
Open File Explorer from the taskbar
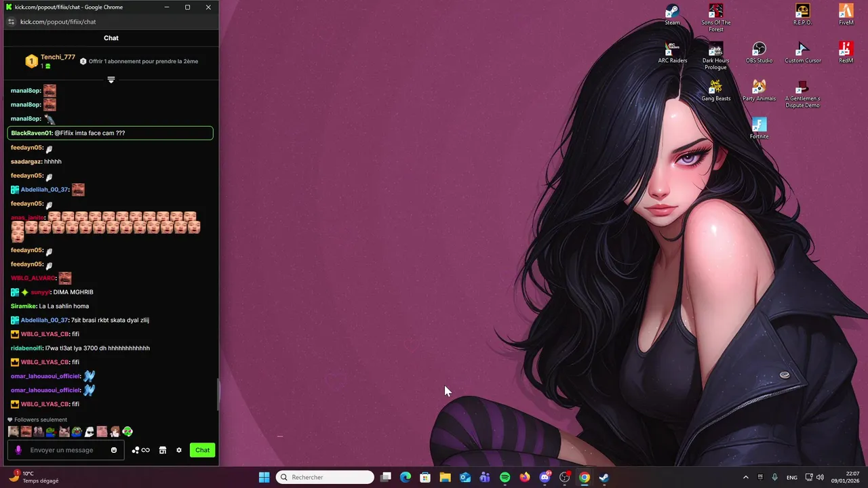pos(445,477)
